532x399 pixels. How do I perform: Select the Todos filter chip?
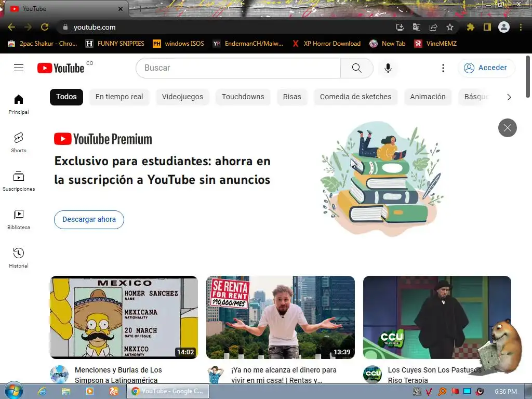pos(66,97)
